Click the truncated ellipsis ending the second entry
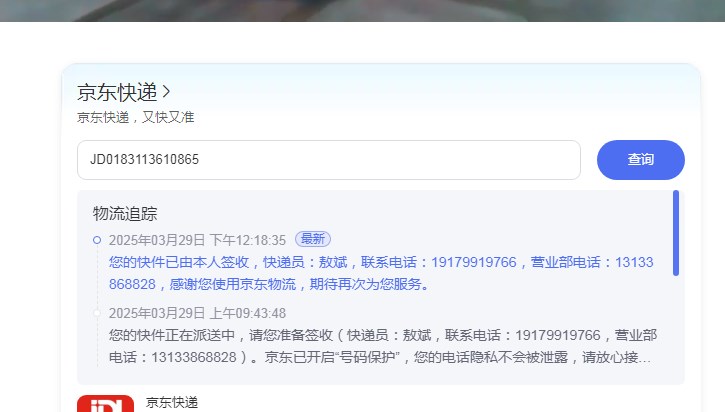Image resolution: width=725 pixels, height=412 pixels. pyautogui.click(x=645, y=358)
